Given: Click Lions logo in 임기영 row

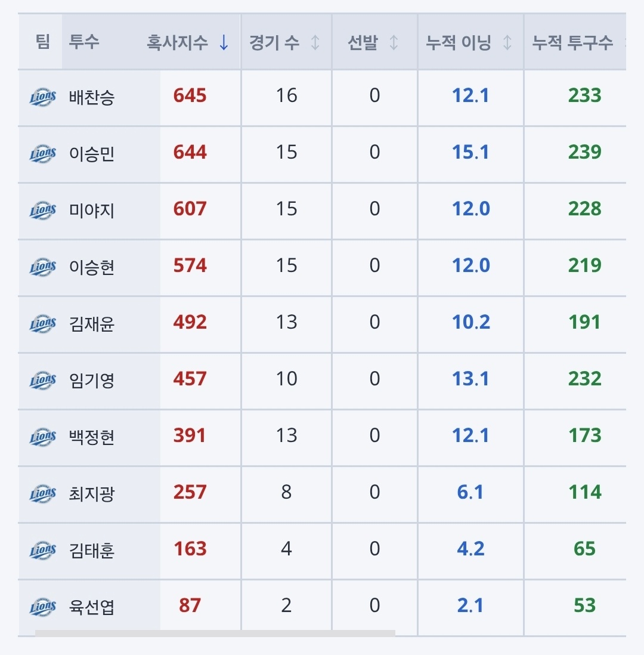Looking at the screenshot, I should click(42, 380).
